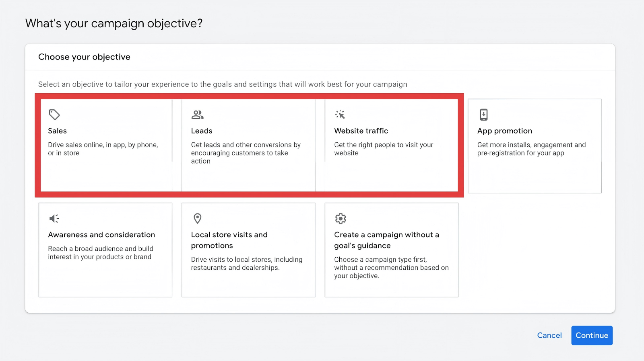Click the phone download icon for App promotion
This screenshot has height=361, width=644.
483,115
